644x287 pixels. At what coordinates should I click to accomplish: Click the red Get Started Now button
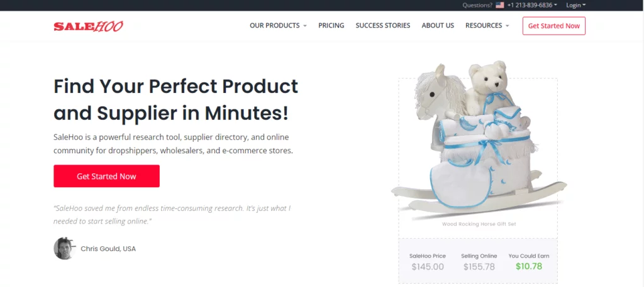pos(106,176)
